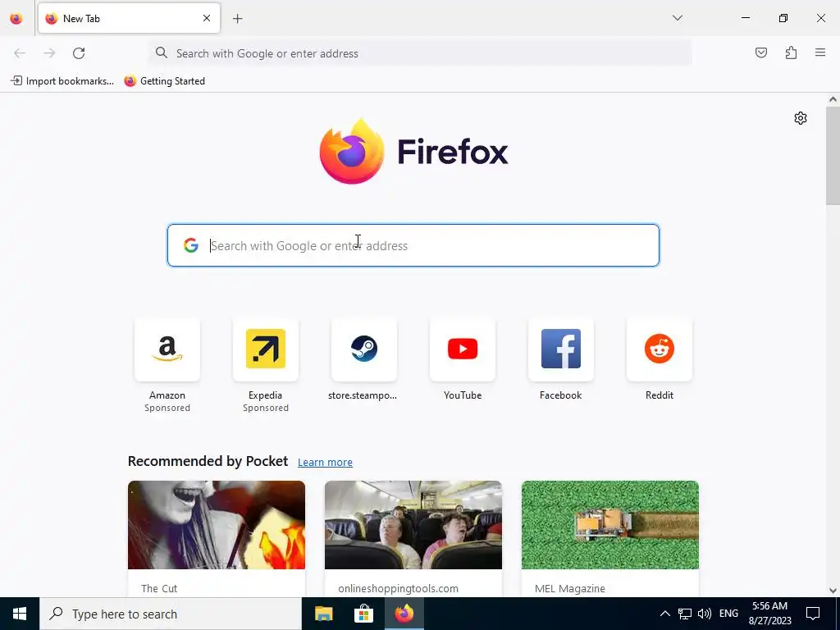Click the taskbar Type here to search box

171,614
